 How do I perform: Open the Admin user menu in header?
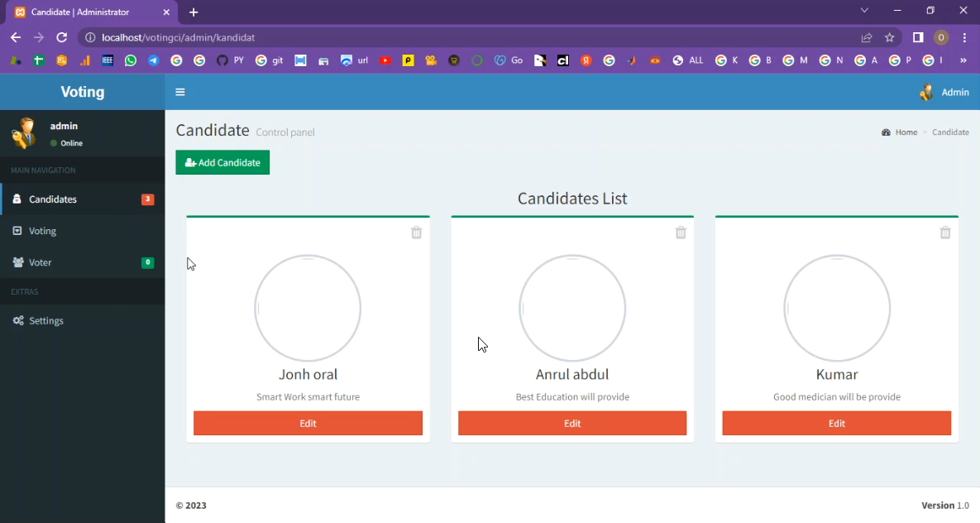click(x=944, y=92)
